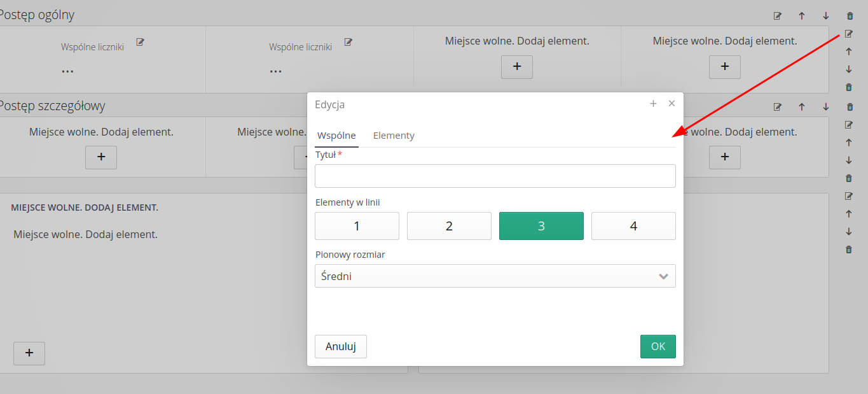Screen dimensions: 868x394
Task: Move Postęp ogólny section down with arrow
Action: point(825,16)
